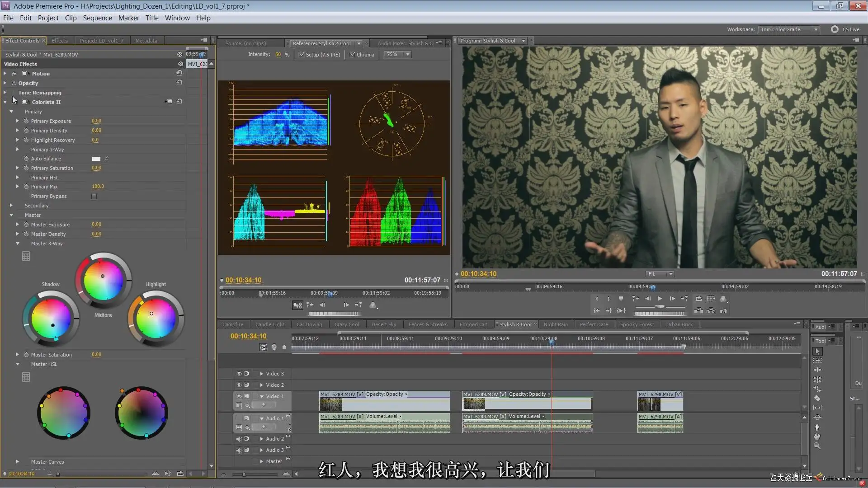The image size is (868, 488).
Task: Click the Auto Balance eyedropper icon
Action: (106, 159)
